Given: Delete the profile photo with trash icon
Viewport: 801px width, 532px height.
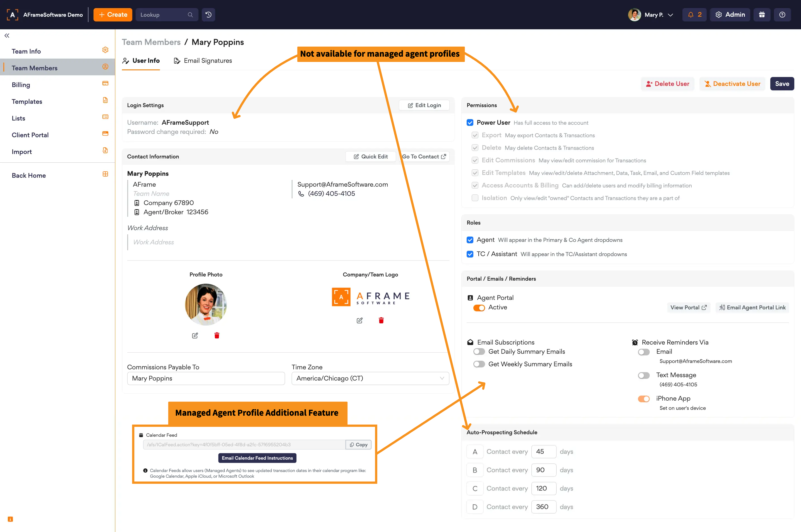Looking at the screenshot, I should [217, 336].
